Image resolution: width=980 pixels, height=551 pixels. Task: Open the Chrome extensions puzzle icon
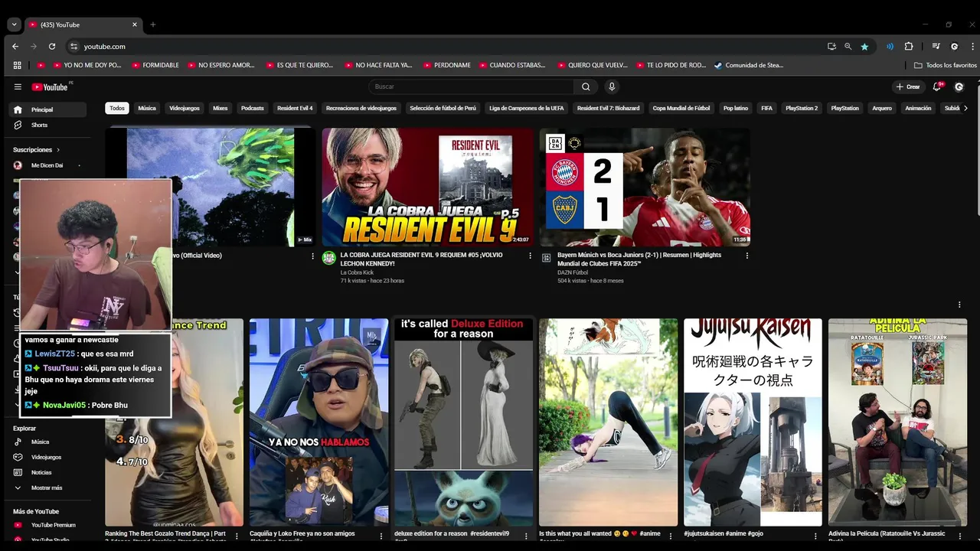click(x=909, y=47)
